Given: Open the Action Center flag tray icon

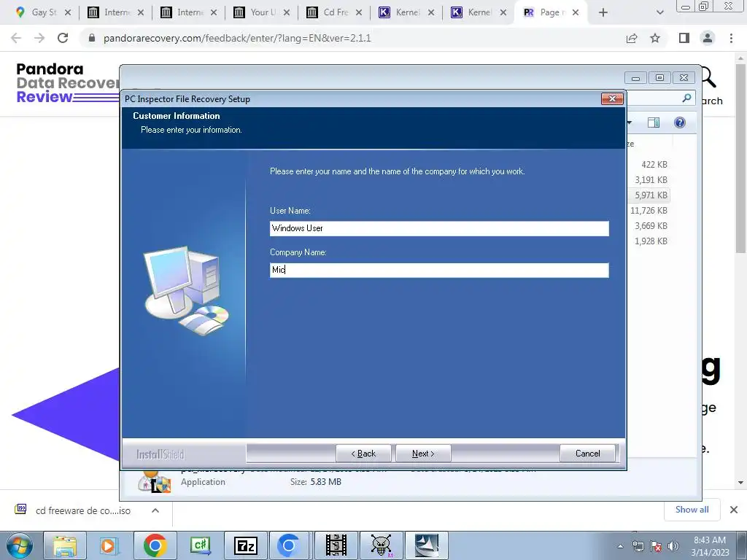Looking at the screenshot, I should click(656, 546).
